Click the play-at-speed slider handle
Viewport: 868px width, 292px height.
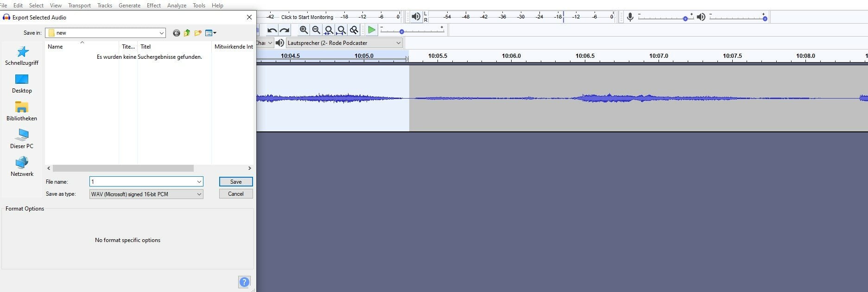402,32
